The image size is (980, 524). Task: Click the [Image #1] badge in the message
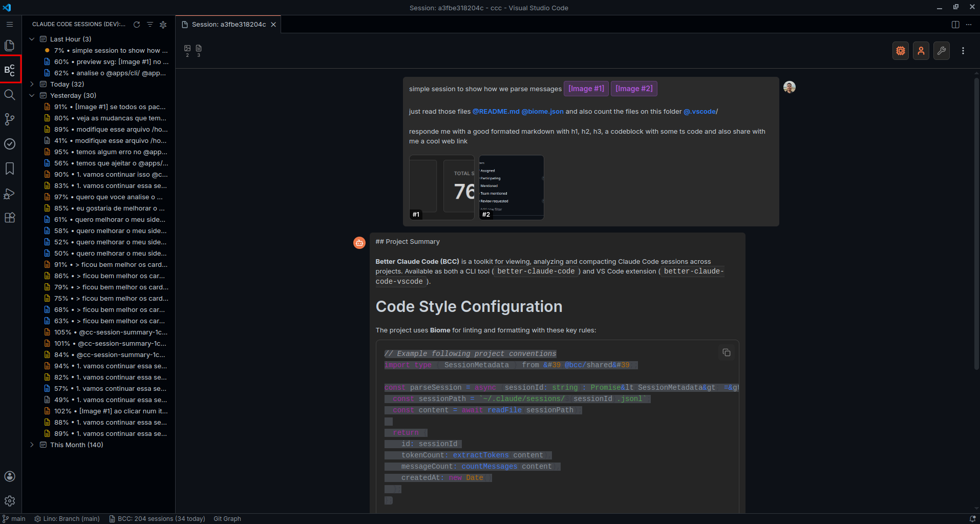click(x=585, y=88)
